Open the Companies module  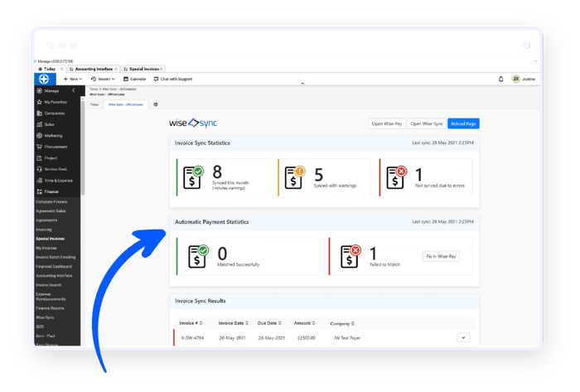(x=51, y=114)
